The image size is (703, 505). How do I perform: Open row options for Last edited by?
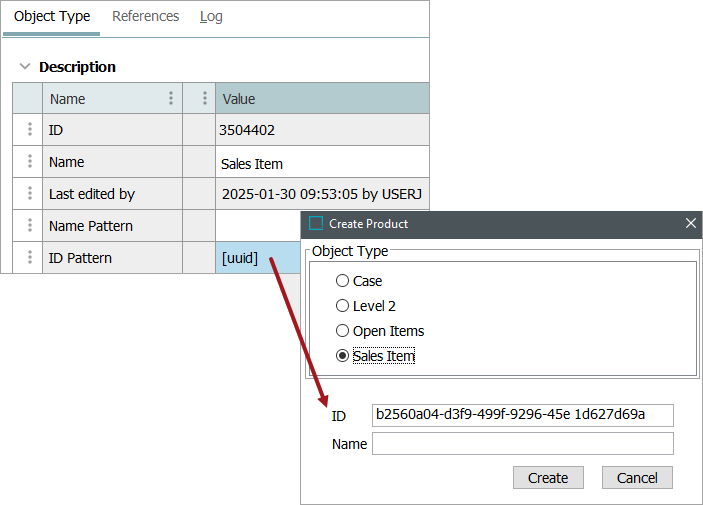(x=29, y=194)
